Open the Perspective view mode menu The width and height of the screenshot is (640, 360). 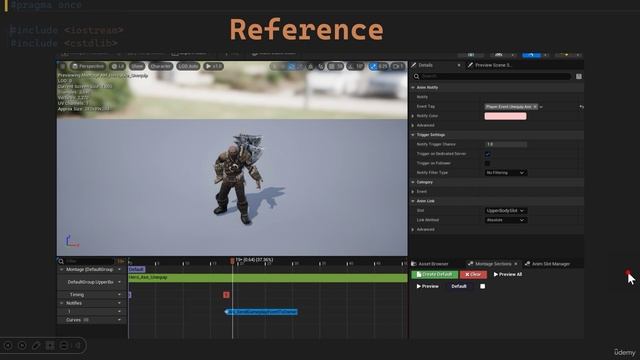pyautogui.click(x=88, y=66)
